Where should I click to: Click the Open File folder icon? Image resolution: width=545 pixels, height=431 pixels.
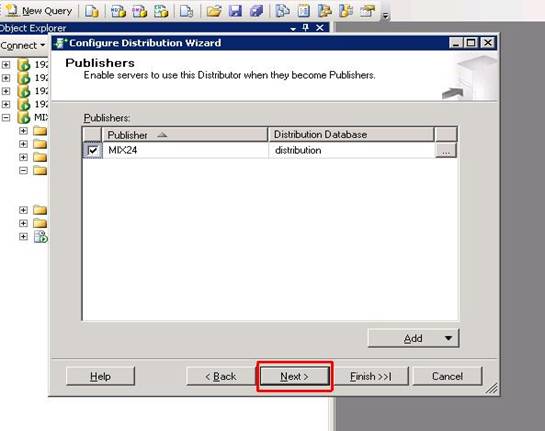[x=214, y=11]
